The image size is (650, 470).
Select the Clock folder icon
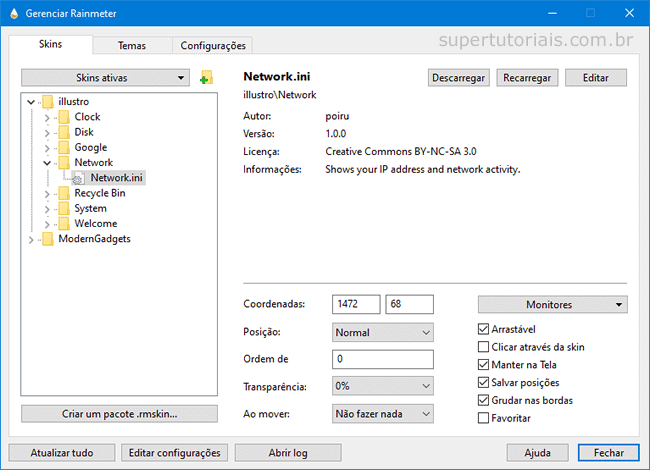click(63, 117)
